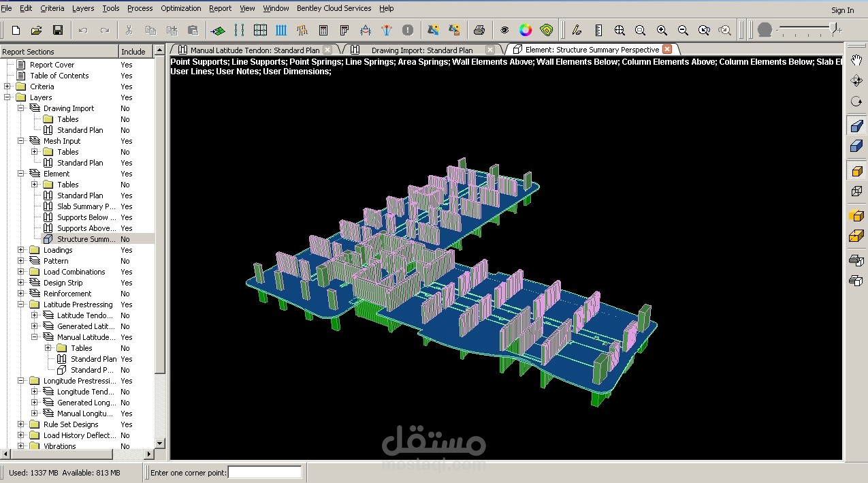The image size is (868, 483).
Task: Select the hand pan tool
Action: tap(856, 61)
